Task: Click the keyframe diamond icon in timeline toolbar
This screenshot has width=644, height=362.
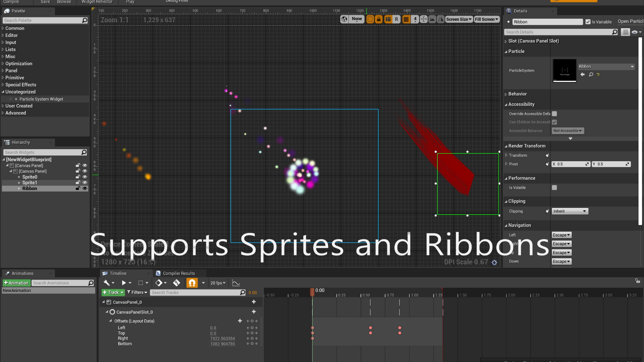Action: point(159,283)
